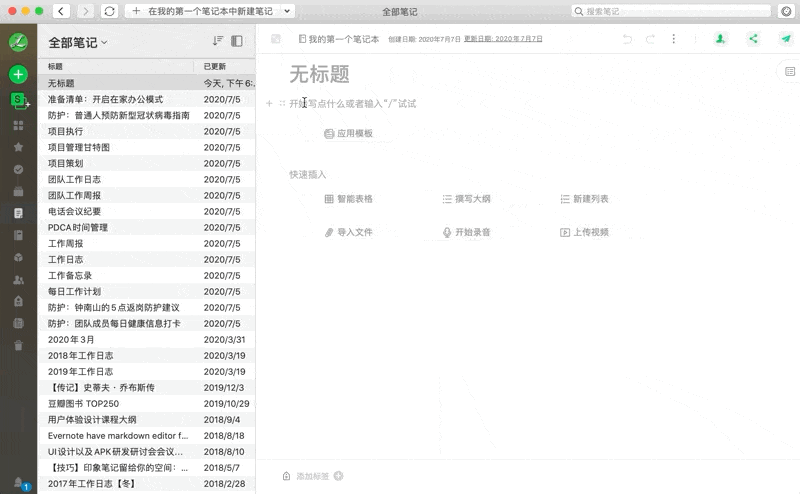Click the sync refresh icon in toolbar
The image size is (800, 494).
pyautogui.click(x=109, y=11)
